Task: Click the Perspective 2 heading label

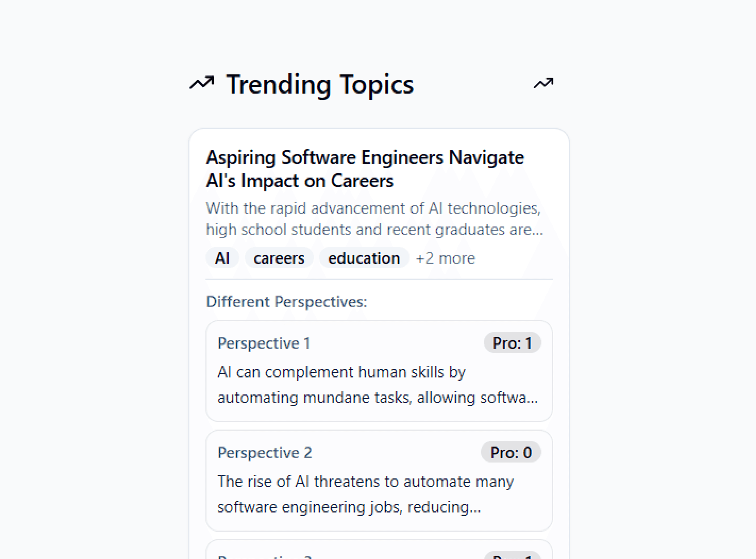Action: click(265, 453)
